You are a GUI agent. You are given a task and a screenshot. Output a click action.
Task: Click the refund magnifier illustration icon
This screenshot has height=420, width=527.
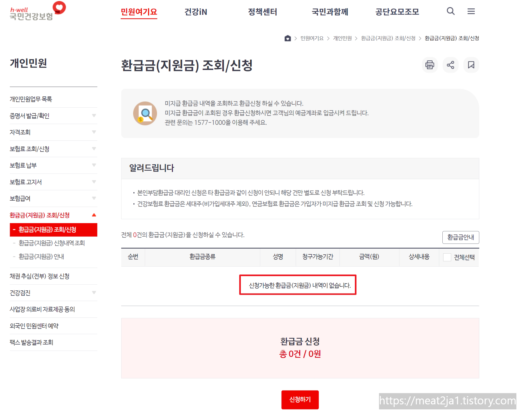[x=145, y=113]
